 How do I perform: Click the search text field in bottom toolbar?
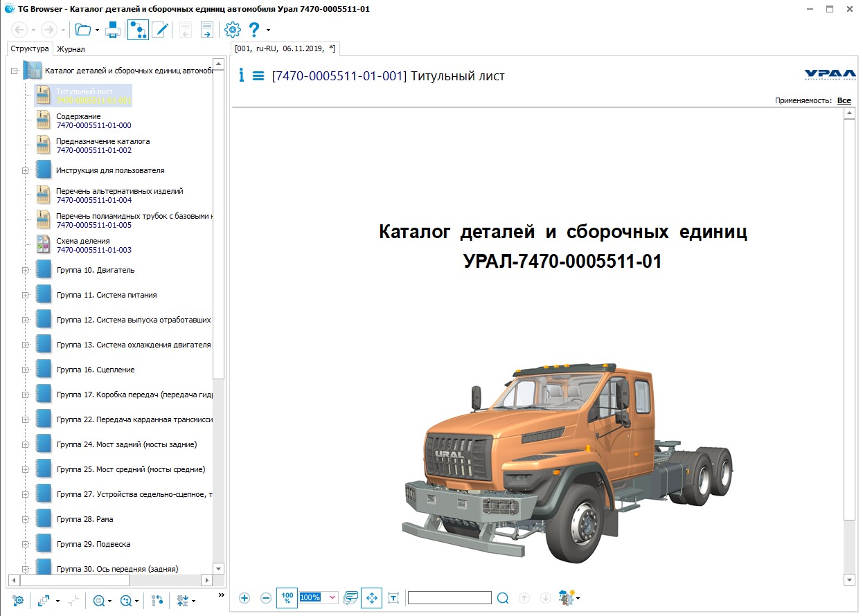click(x=450, y=597)
